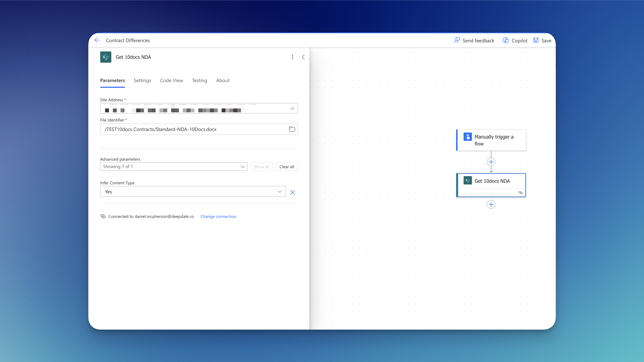The width and height of the screenshot is (644, 362).
Task: Click the back arrow next to Contract Differences
Action: (x=97, y=40)
